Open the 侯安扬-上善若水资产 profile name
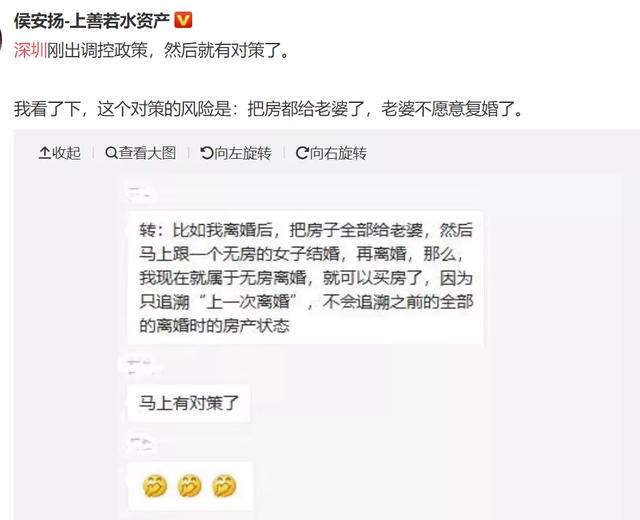This screenshot has width=640, height=520. tap(92, 20)
